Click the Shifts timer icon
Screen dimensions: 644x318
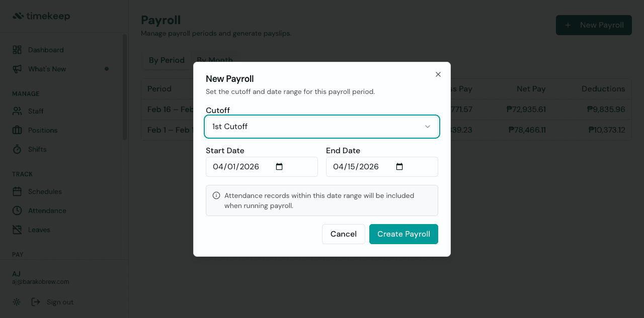point(16,149)
